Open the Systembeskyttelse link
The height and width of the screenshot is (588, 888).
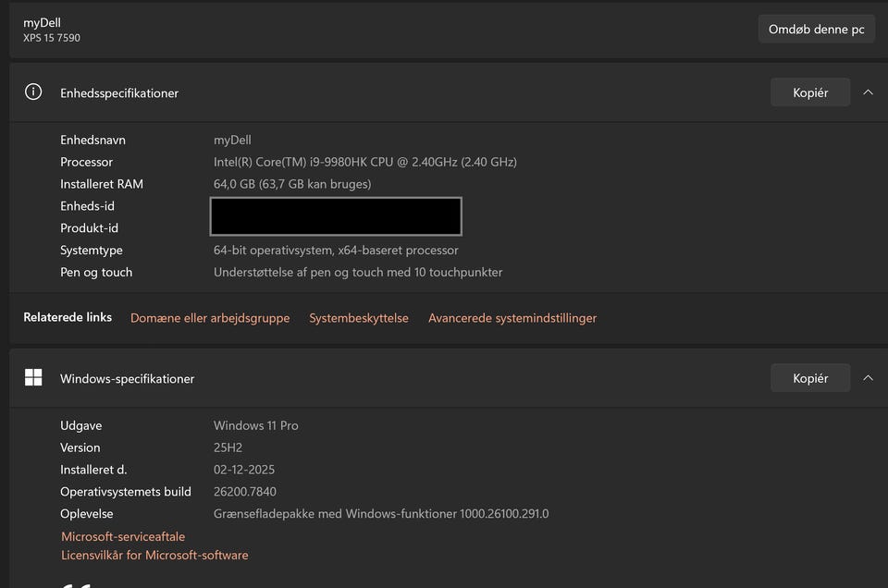tap(359, 318)
